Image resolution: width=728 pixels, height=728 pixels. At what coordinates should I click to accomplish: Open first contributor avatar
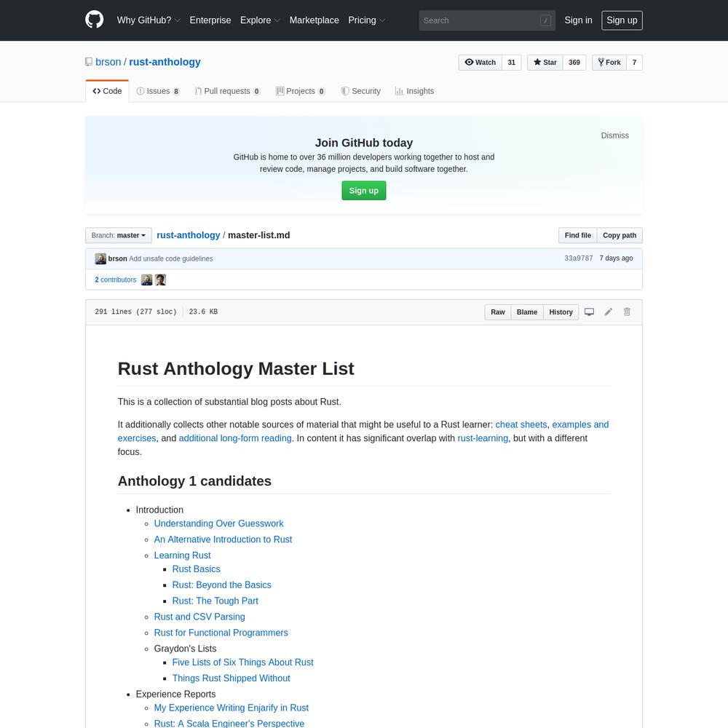[x=147, y=280]
